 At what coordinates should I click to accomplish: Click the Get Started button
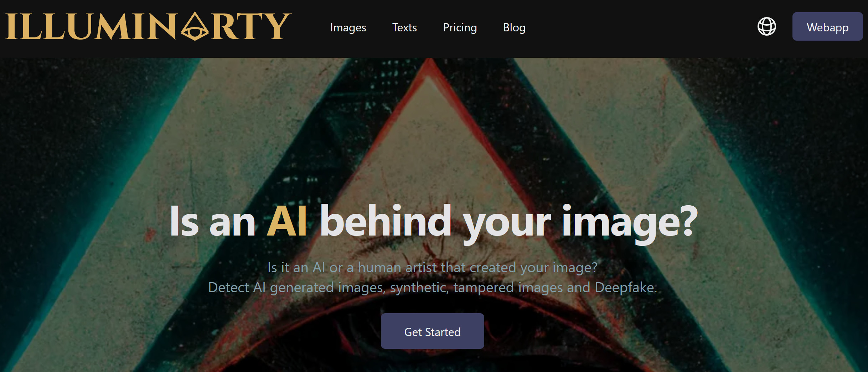[432, 331]
